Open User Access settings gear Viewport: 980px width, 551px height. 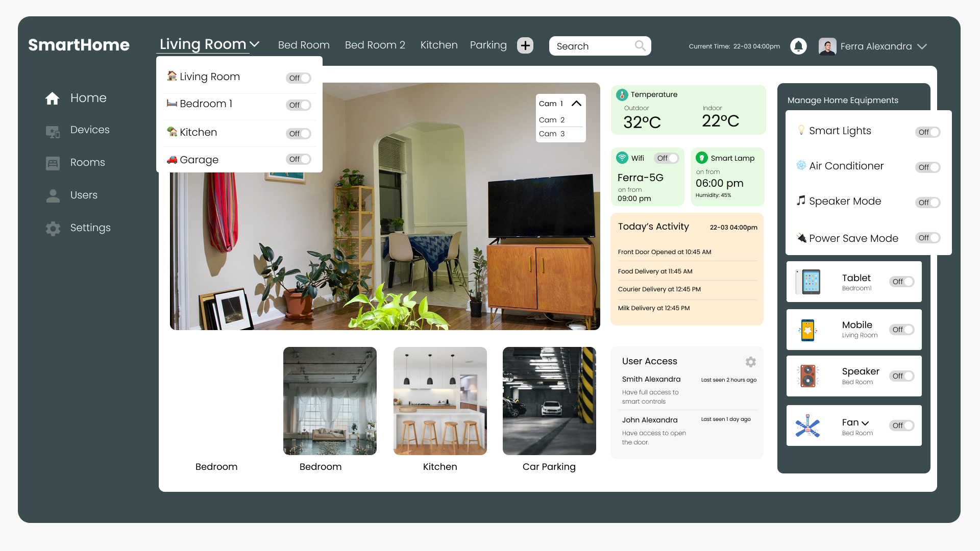pyautogui.click(x=750, y=362)
